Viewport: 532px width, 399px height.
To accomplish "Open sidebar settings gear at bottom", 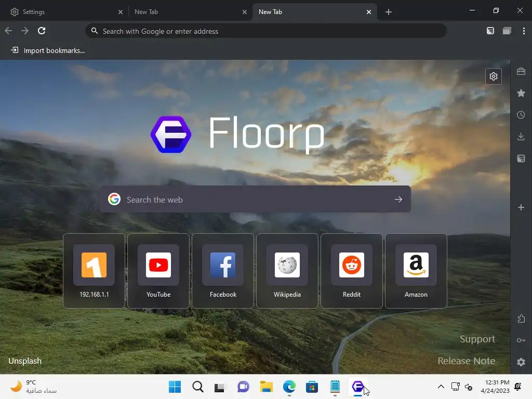I will click(x=521, y=362).
